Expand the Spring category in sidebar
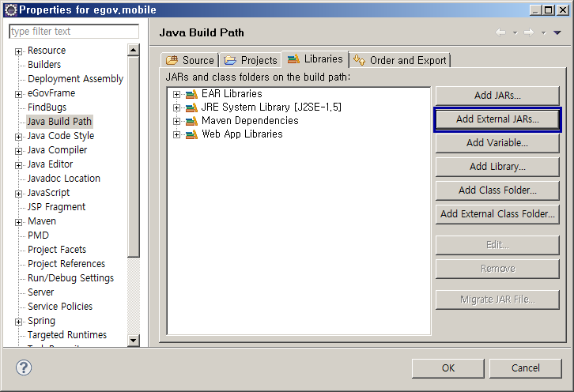The height and width of the screenshot is (392, 574). 19,322
